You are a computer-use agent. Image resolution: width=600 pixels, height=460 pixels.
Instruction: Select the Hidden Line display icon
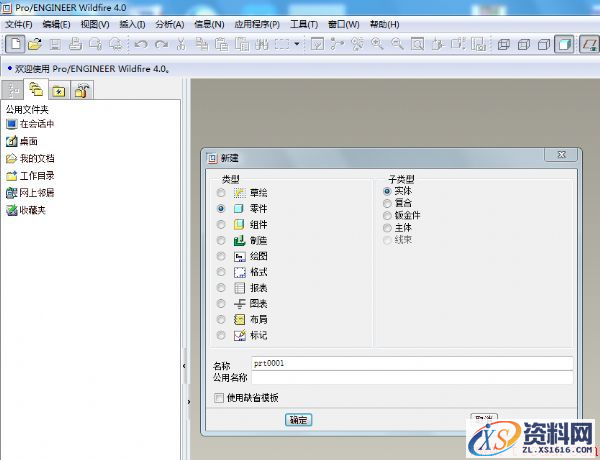click(x=523, y=45)
